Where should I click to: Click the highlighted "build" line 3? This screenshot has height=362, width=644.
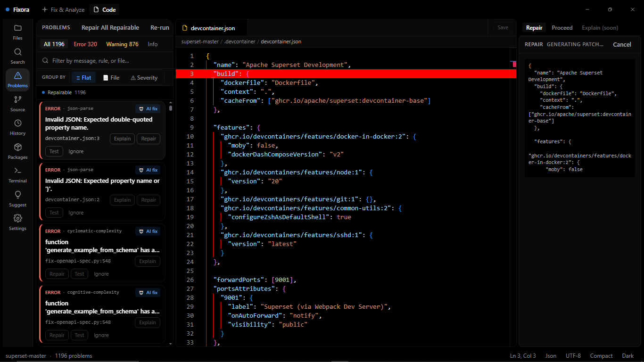346,74
